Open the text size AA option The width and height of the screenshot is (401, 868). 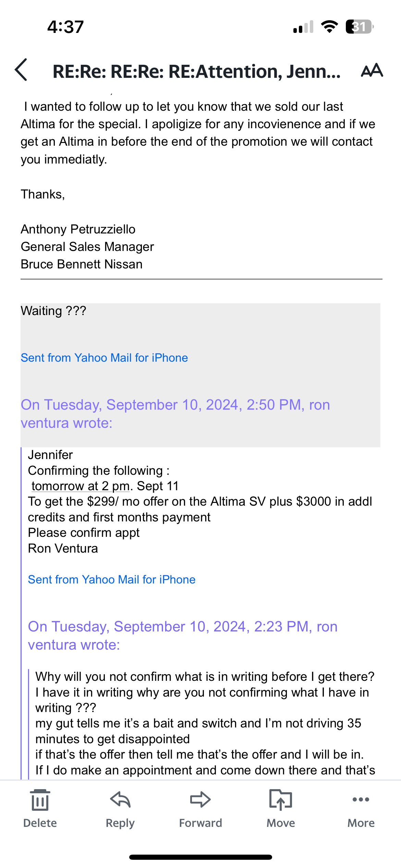[372, 70]
